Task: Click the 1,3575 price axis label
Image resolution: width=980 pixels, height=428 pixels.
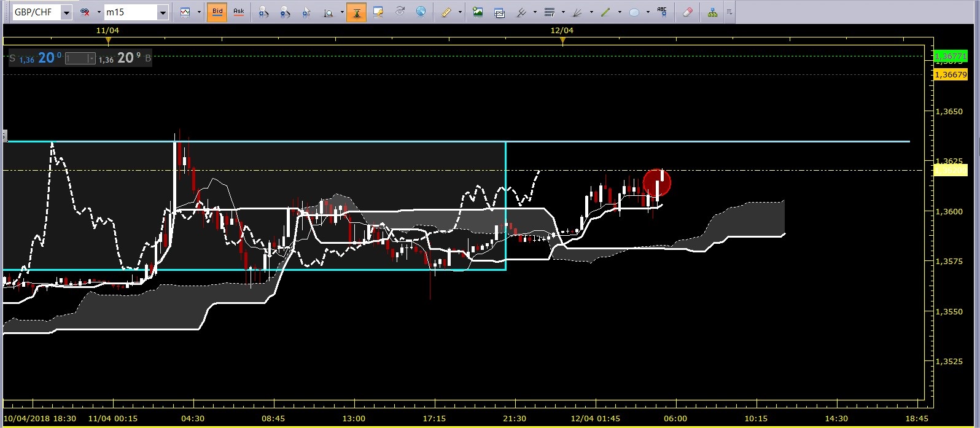Action: 949,261
